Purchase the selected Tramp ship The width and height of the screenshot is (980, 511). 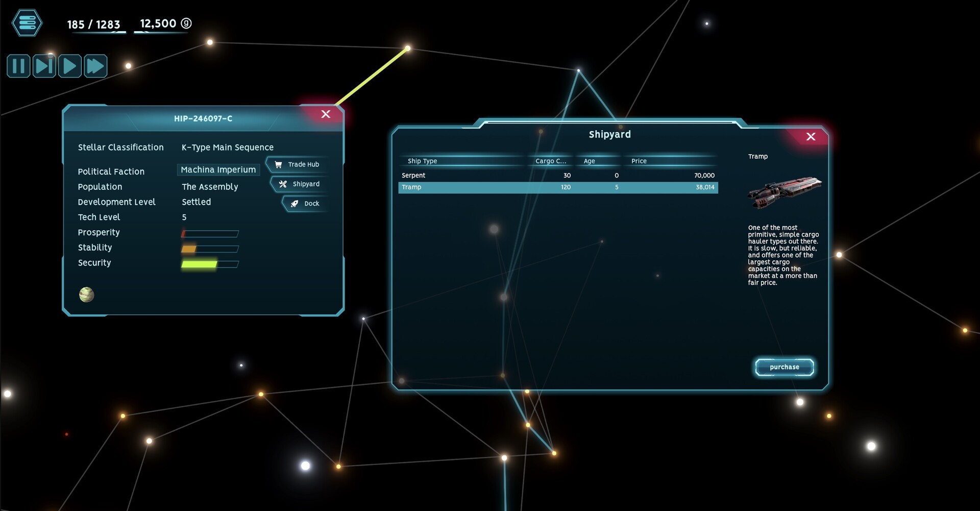[x=785, y=367]
